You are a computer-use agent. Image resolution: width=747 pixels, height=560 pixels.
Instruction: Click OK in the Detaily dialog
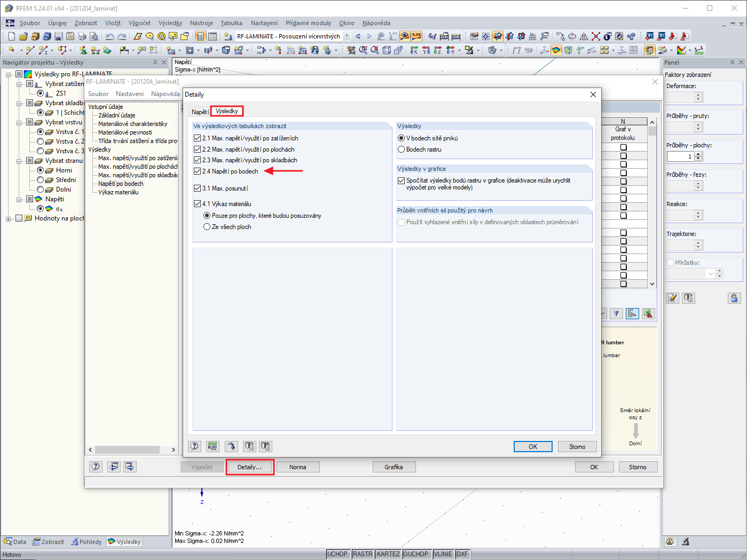pos(533,447)
